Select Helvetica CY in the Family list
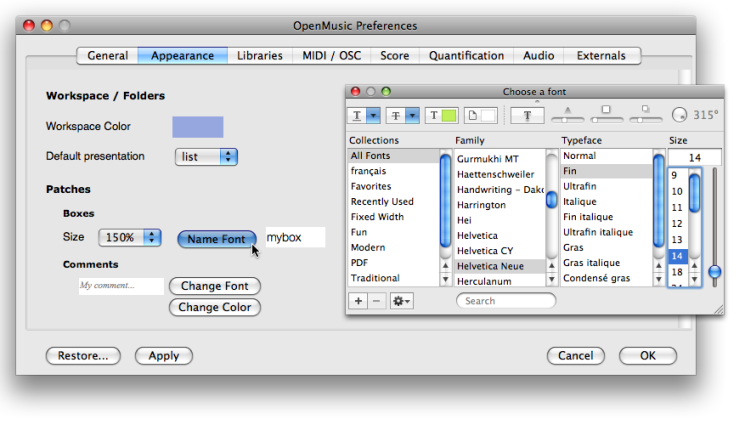The height and width of the screenshot is (425, 745). [x=485, y=251]
